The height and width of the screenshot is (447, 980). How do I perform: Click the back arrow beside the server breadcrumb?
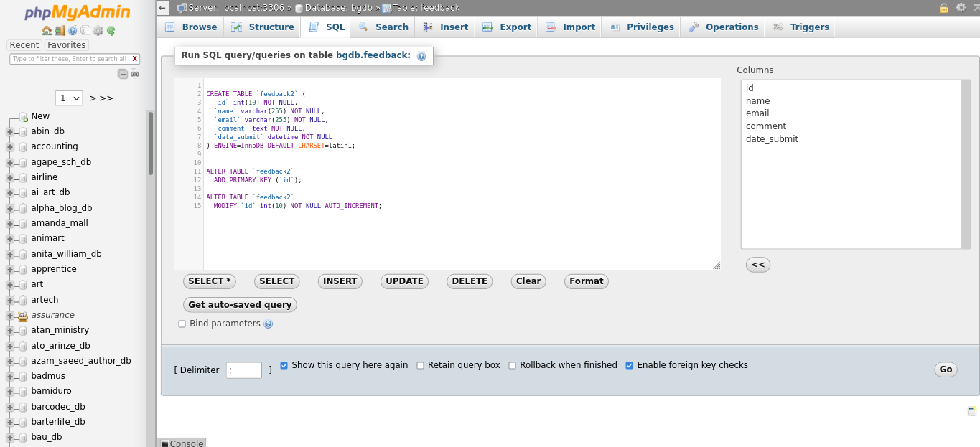coord(163,8)
